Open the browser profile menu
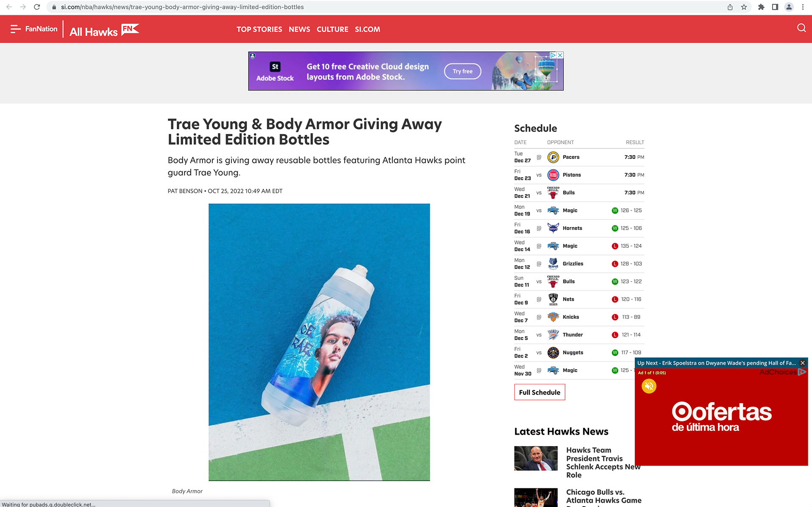The width and height of the screenshot is (812, 507). [x=789, y=7]
